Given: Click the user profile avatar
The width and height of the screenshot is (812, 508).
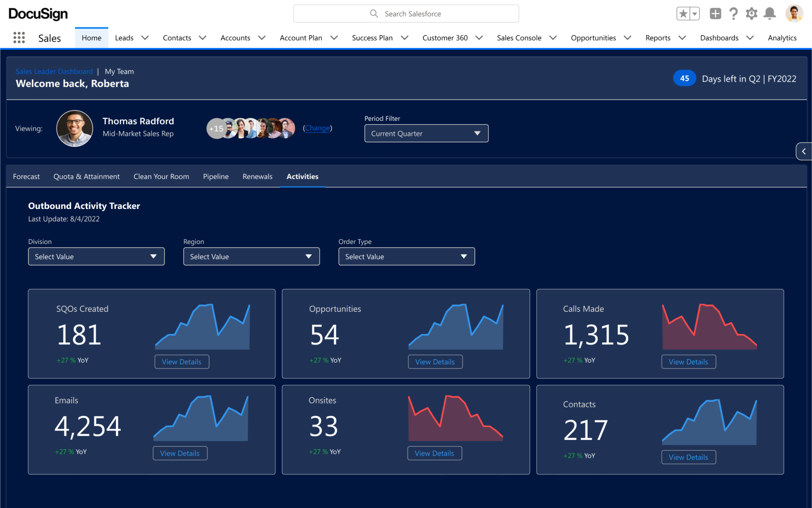Looking at the screenshot, I should click(x=794, y=14).
